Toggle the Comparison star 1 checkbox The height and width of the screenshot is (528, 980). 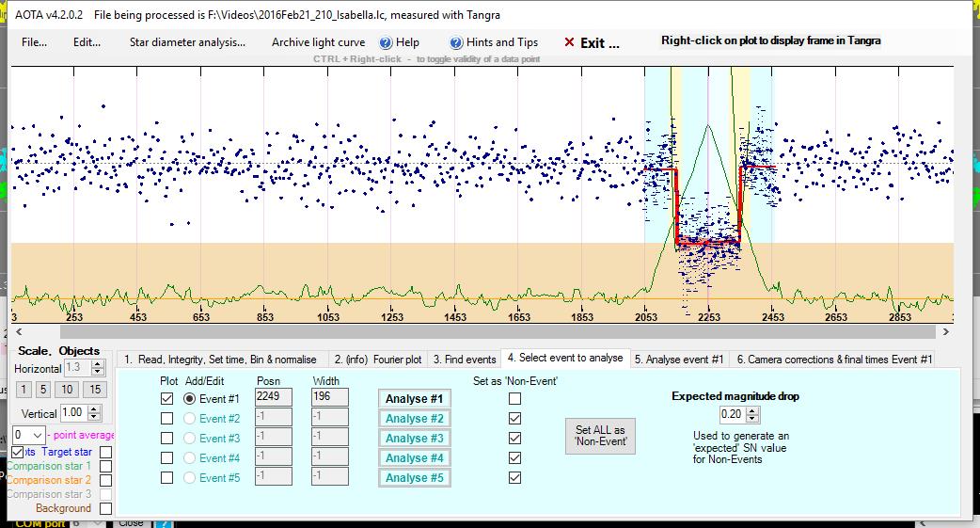point(106,466)
